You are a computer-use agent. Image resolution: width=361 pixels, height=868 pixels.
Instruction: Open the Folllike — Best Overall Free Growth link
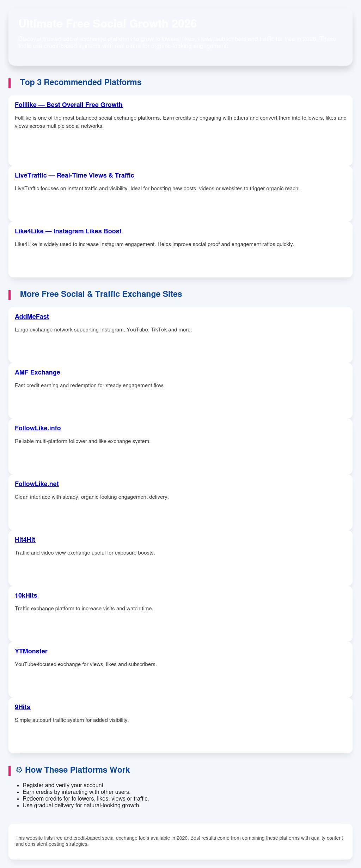(x=69, y=105)
